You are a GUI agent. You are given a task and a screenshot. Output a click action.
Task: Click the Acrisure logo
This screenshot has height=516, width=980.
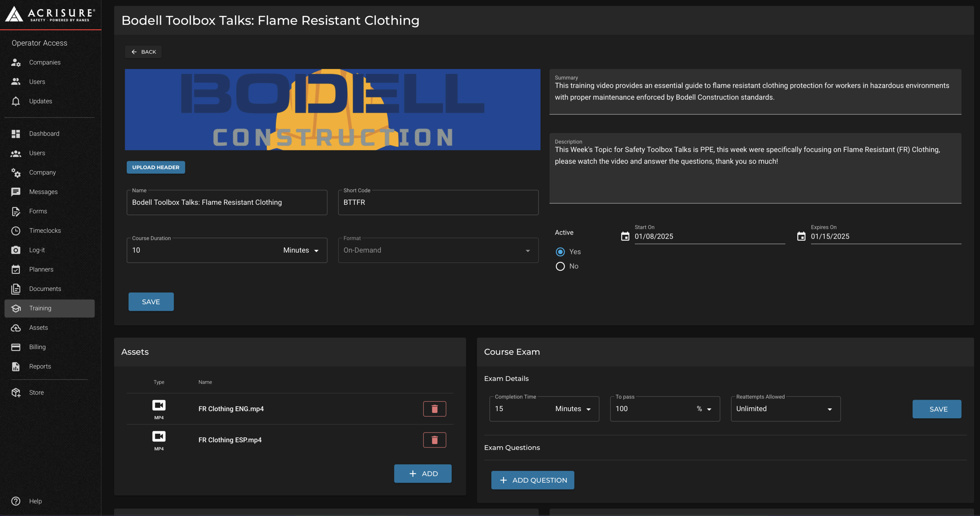click(x=50, y=14)
